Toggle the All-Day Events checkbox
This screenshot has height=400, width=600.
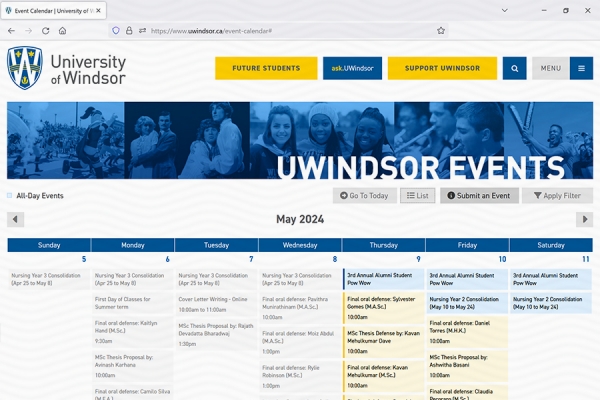[10, 196]
